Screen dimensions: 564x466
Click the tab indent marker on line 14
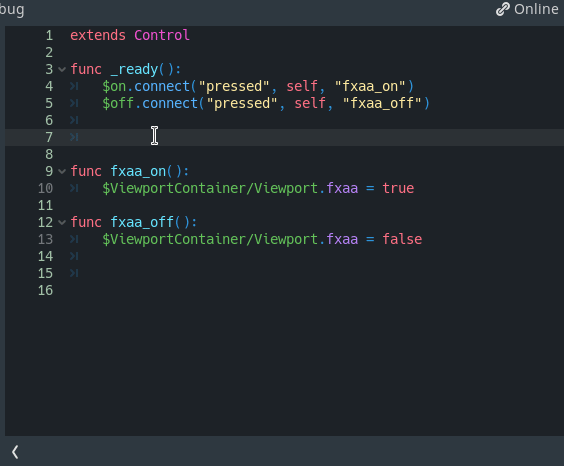(74, 256)
